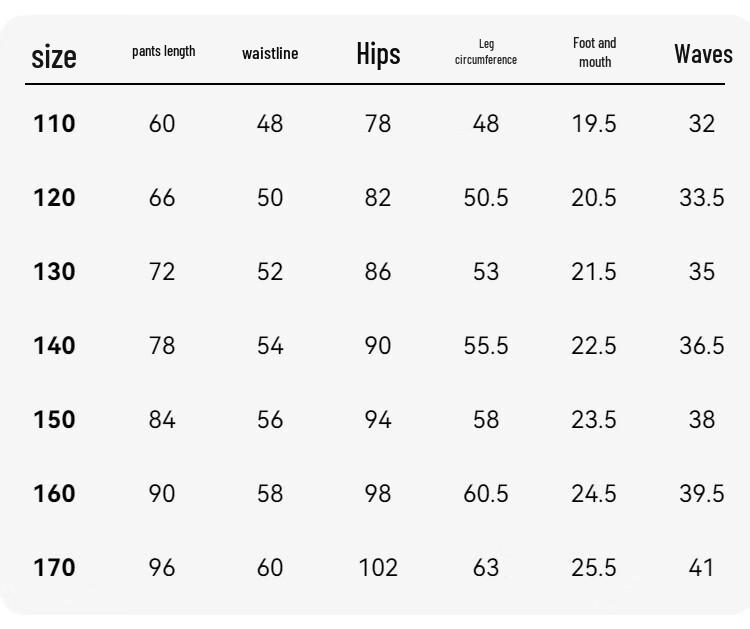Select the size 170 row label
The height and width of the screenshot is (629, 750).
pos(54,568)
